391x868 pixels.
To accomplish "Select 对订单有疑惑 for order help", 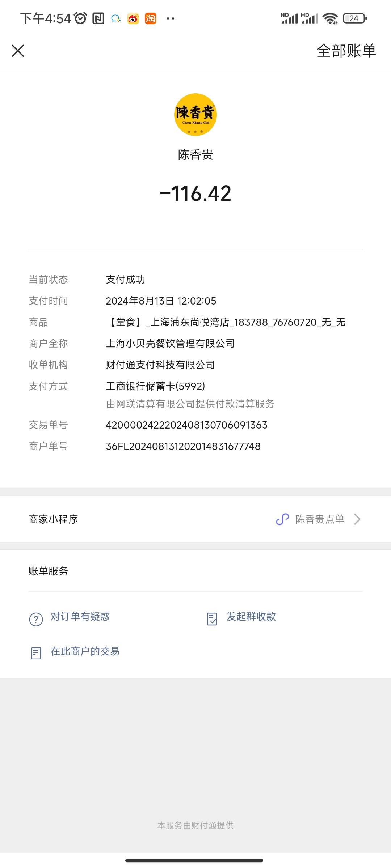I will point(80,617).
